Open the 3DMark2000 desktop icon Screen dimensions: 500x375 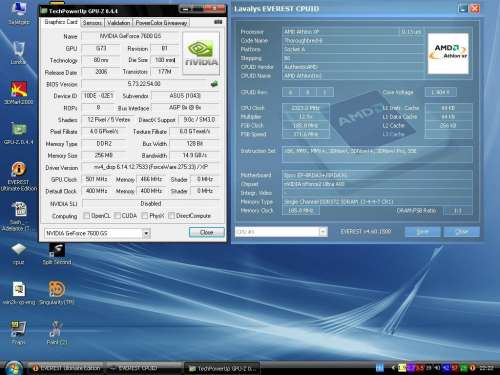(x=19, y=92)
